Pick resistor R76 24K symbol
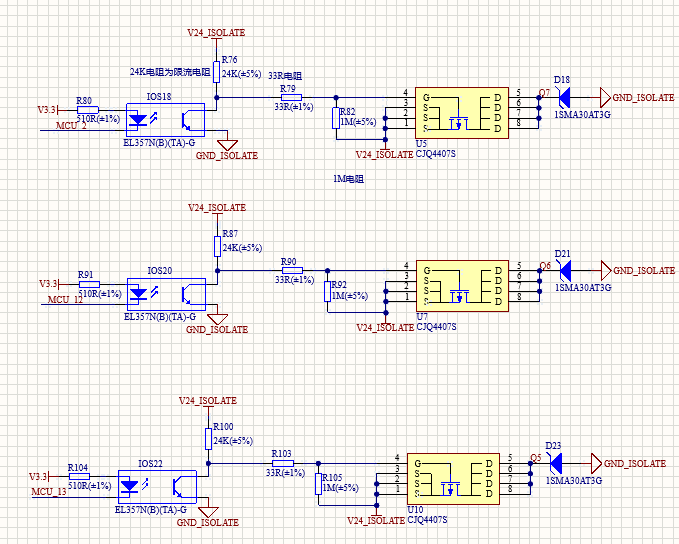 point(216,73)
